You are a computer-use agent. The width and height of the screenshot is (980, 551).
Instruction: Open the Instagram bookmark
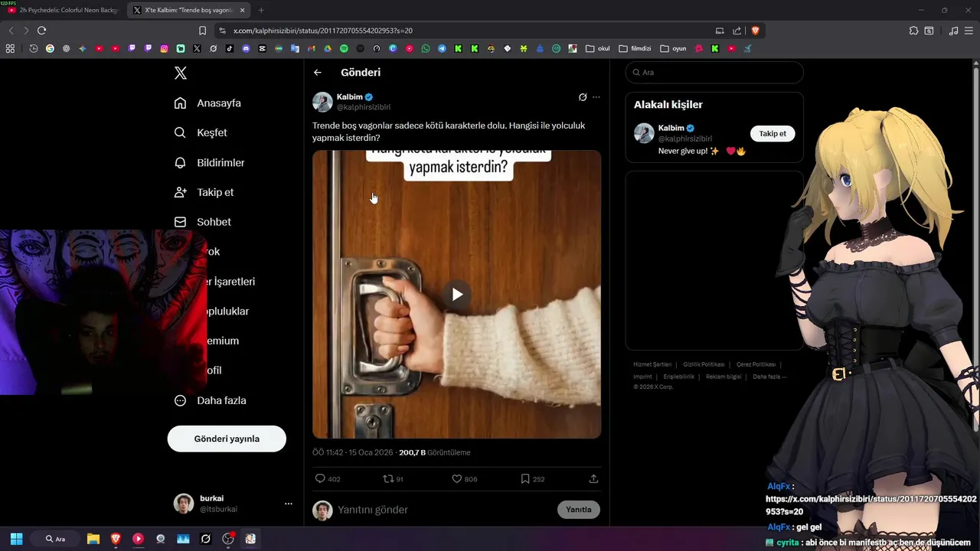pos(164,48)
